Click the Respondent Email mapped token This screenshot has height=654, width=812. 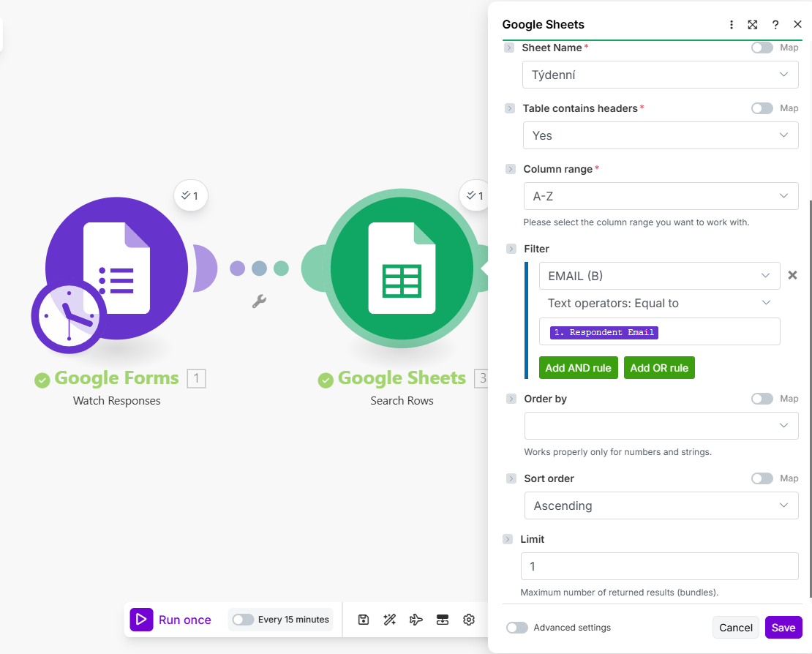(x=604, y=332)
